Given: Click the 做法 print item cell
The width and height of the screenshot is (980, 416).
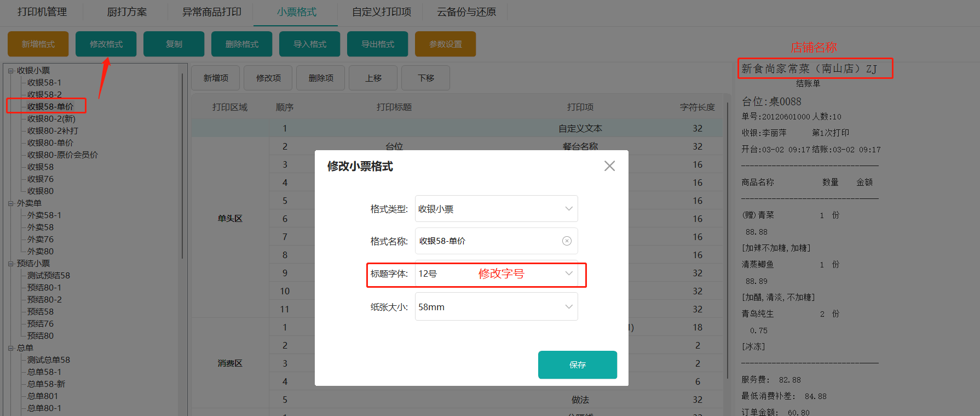Looking at the screenshot, I should coord(580,400).
